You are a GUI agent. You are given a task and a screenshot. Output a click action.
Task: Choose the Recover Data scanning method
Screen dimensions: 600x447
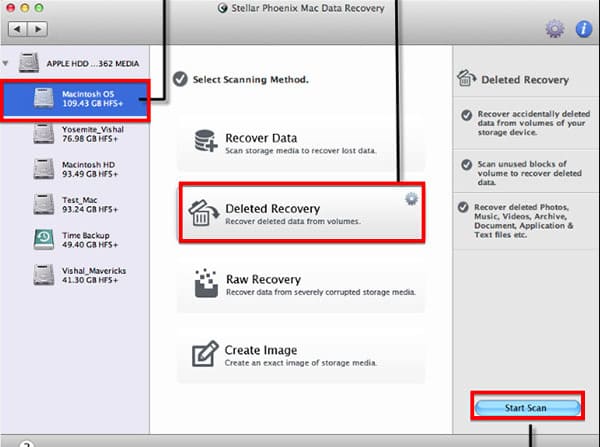point(301,143)
